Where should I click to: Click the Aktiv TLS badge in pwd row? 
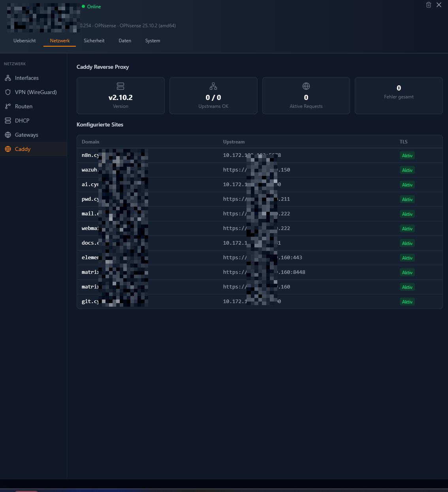point(407,200)
